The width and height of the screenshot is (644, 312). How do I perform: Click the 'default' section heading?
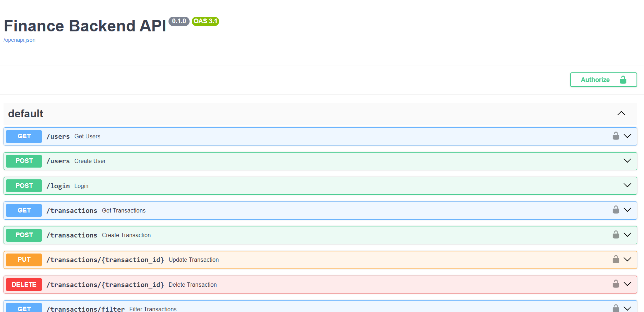[x=26, y=114]
